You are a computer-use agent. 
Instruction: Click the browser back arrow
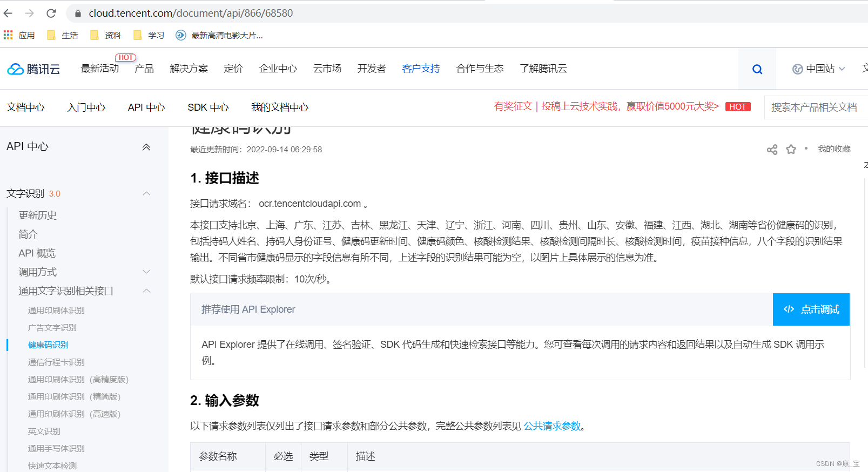point(8,13)
